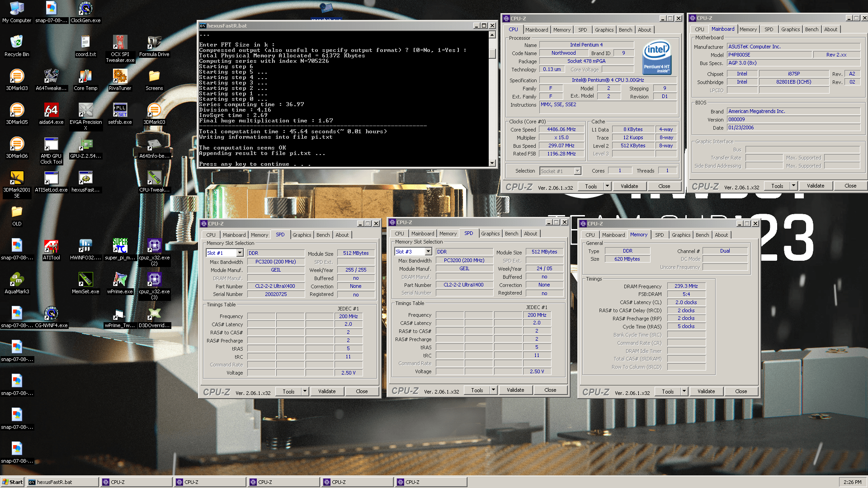Click Close in Mainboard tab window
868x488 pixels.
pyautogui.click(x=850, y=186)
